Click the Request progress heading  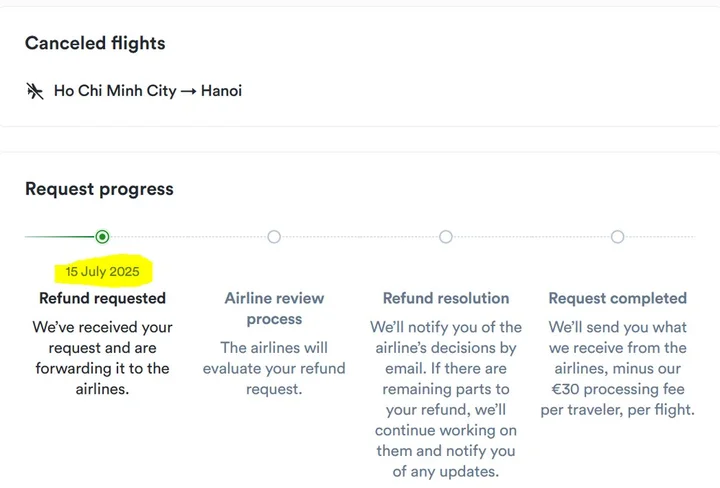(x=99, y=189)
